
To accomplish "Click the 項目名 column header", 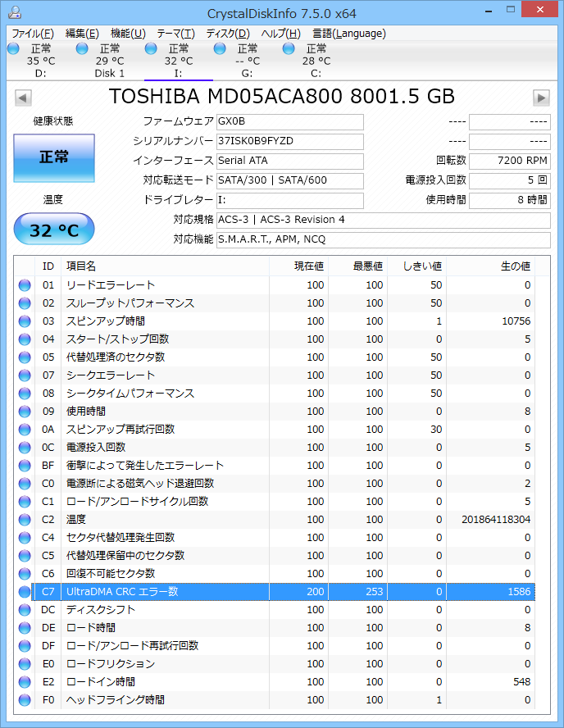I will pos(166,266).
